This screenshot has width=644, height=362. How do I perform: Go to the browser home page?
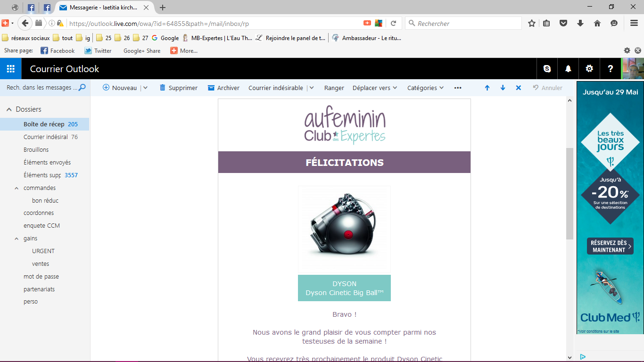click(x=597, y=23)
